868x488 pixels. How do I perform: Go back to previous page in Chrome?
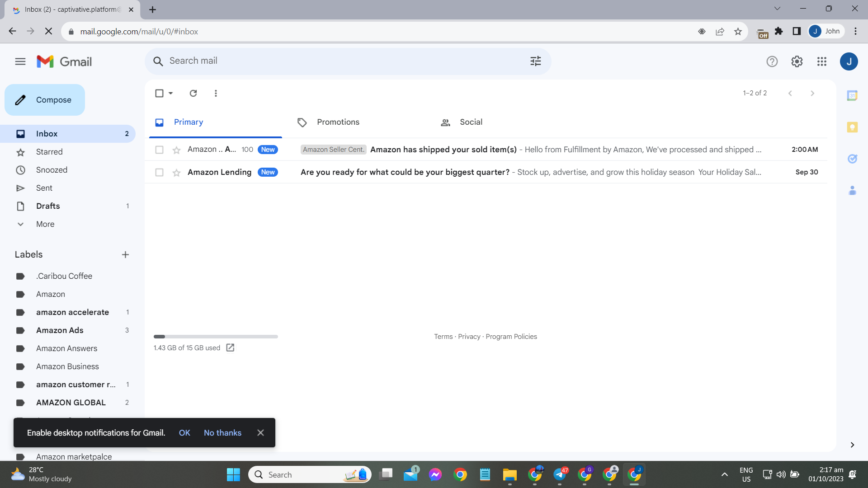[12, 31]
